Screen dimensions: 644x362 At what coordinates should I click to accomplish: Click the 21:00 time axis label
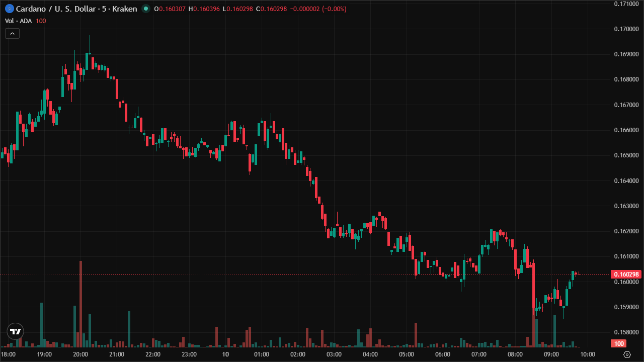tap(117, 354)
